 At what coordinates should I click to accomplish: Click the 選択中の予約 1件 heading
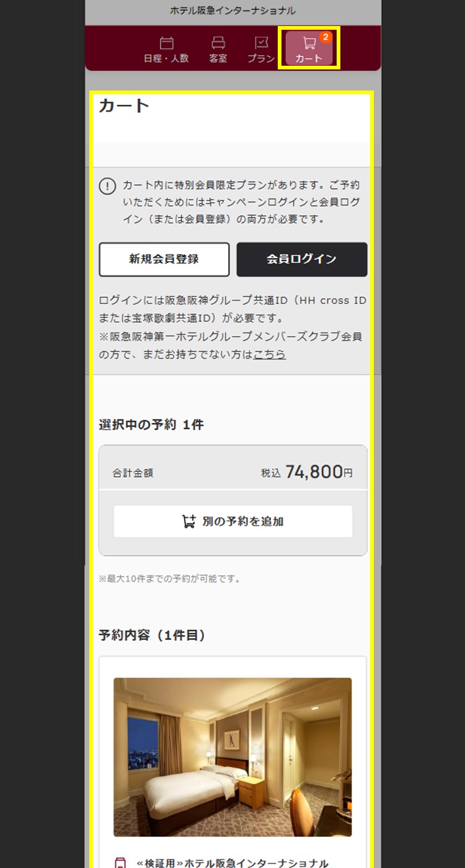tap(151, 425)
